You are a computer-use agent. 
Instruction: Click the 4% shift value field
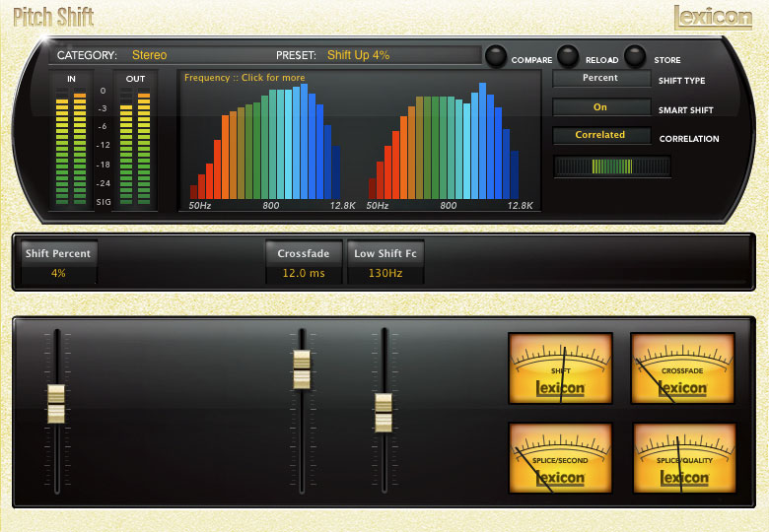58,273
